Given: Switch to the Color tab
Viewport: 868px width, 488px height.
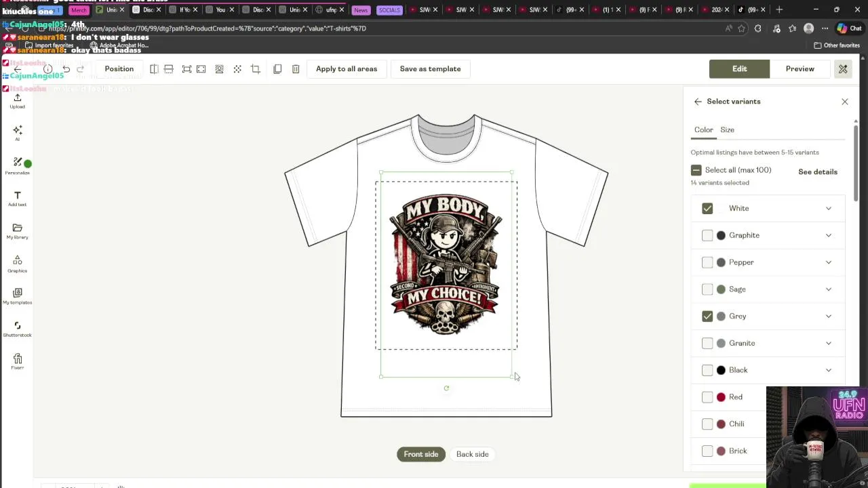Looking at the screenshot, I should 703,129.
